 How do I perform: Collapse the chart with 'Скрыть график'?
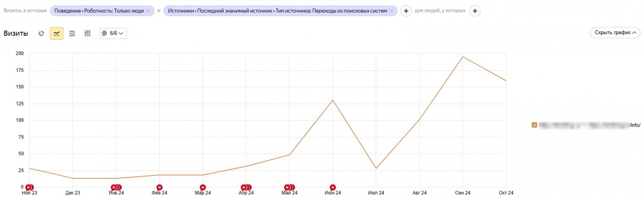tap(615, 33)
